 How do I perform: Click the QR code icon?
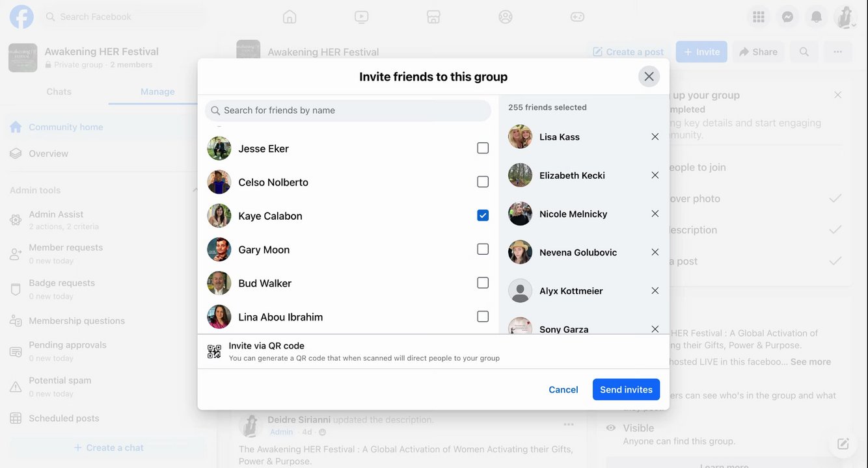[214, 352]
